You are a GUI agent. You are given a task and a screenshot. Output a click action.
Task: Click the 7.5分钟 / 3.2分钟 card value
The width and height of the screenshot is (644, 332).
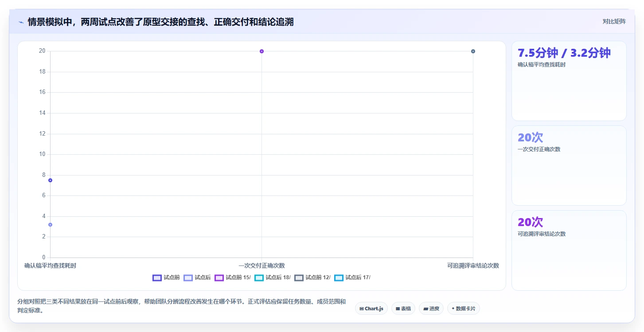point(564,53)
